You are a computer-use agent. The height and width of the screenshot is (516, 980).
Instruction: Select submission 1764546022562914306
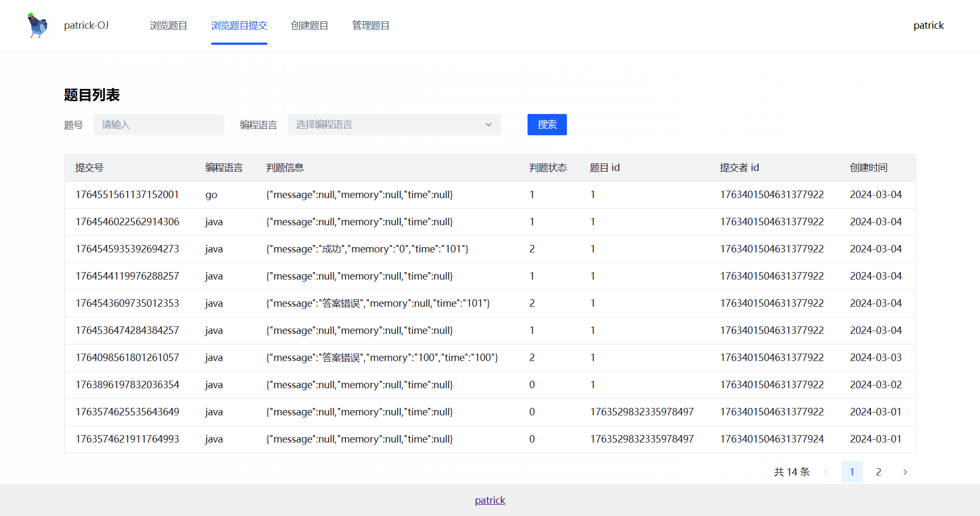(x=127, y=222)
